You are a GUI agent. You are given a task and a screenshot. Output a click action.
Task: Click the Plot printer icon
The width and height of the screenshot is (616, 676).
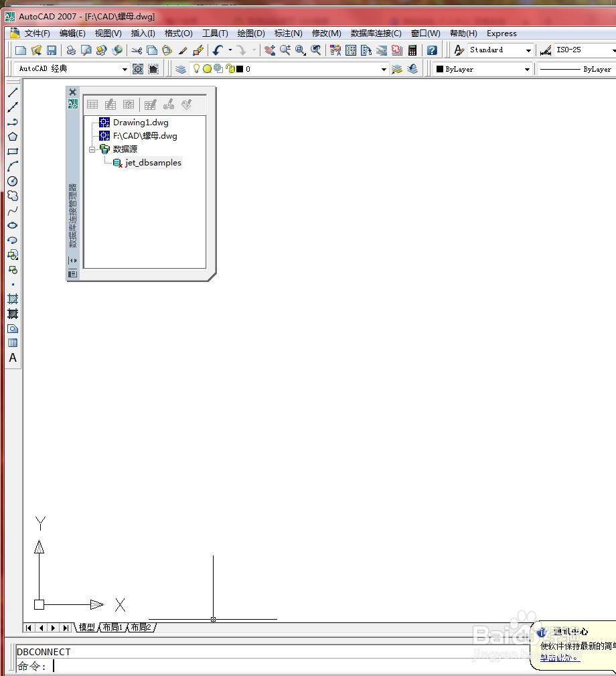point(71,50)
